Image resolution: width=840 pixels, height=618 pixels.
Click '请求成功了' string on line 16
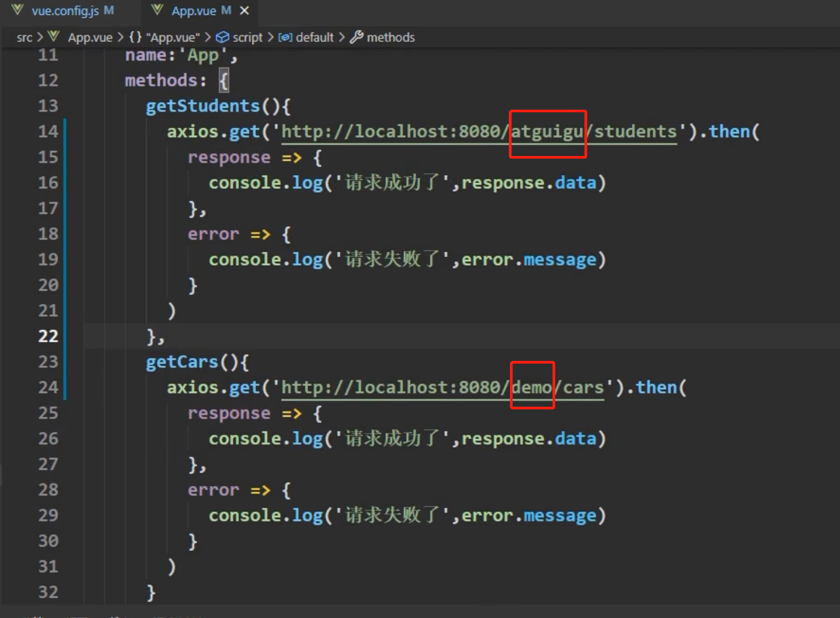[x=393, y=183]
